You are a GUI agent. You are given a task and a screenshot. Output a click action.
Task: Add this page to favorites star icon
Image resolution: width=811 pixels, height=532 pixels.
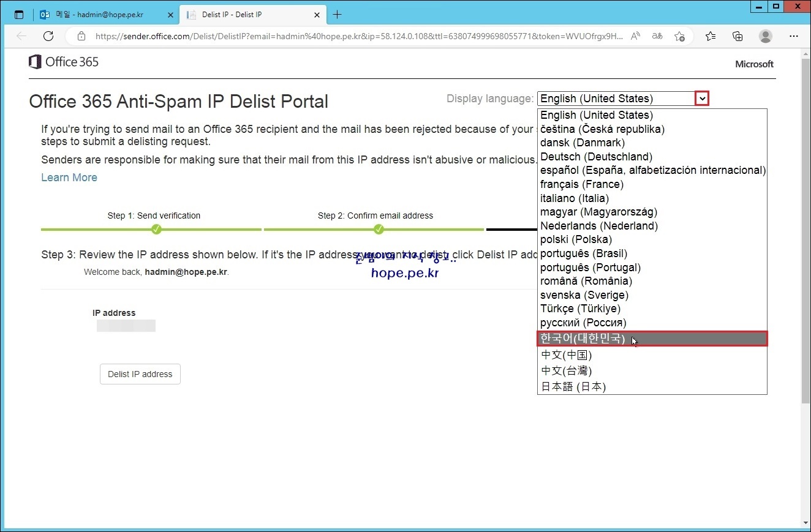(x=679, y=36)
